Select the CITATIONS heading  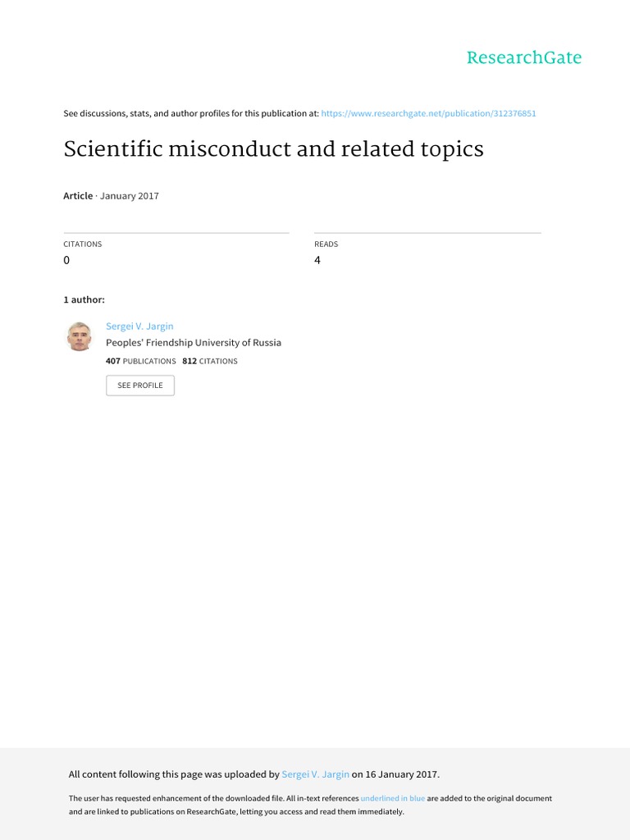tap(83, 244)
